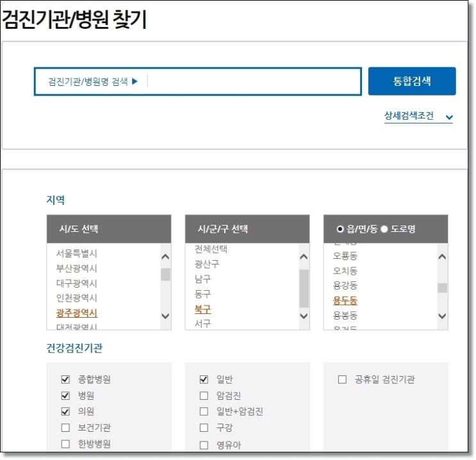Check the 한방병원 checkbox
Viewport: 476px width, 460px height.
(x=65, y=444)
